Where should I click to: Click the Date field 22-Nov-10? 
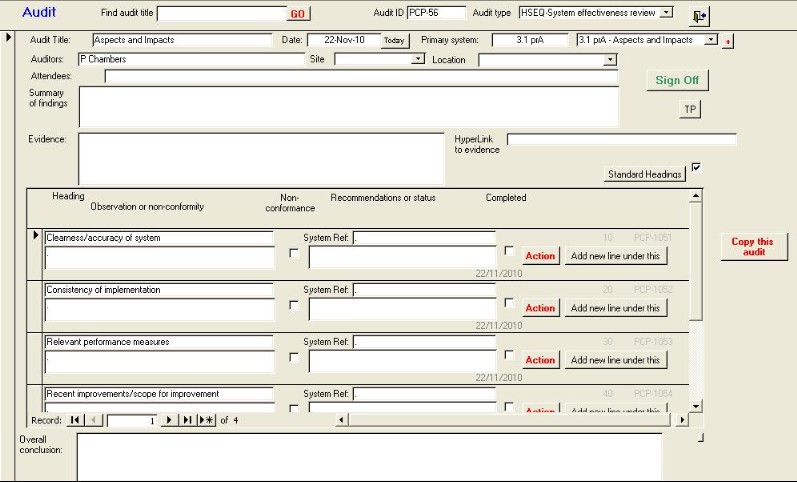344,40
